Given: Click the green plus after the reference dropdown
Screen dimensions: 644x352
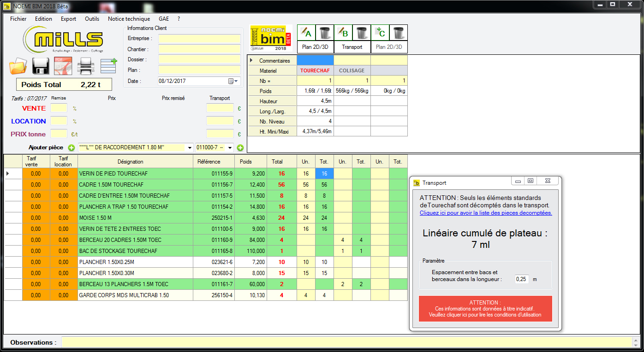Looking at the screenshot, I should 240,148.
